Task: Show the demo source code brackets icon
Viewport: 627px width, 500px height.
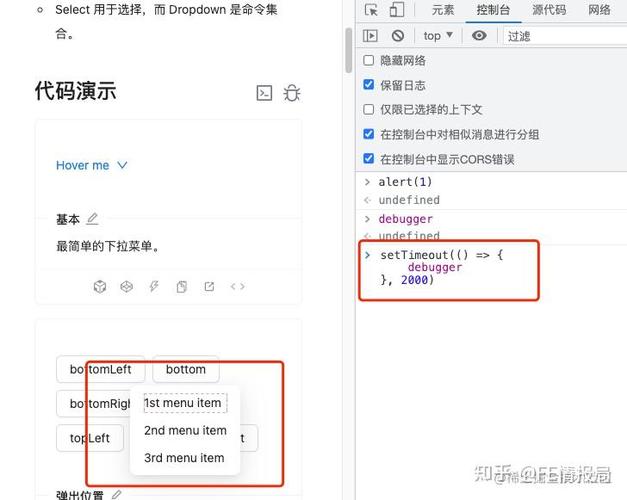Action: pyautogui.click(x=238, y=286)
